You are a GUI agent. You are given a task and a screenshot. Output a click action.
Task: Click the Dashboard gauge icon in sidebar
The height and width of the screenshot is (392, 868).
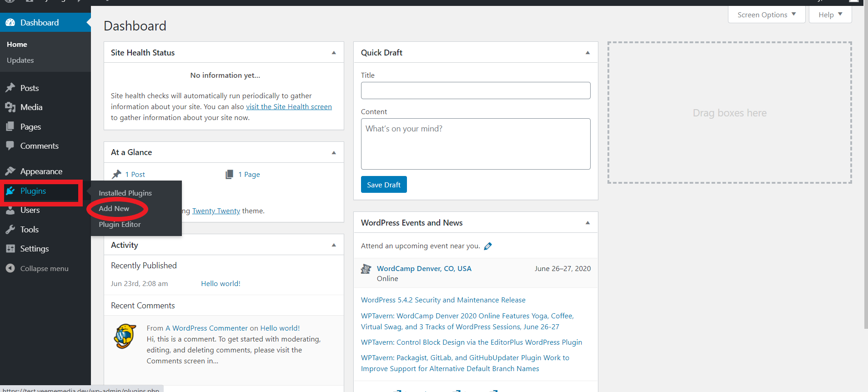pos(10,22)
